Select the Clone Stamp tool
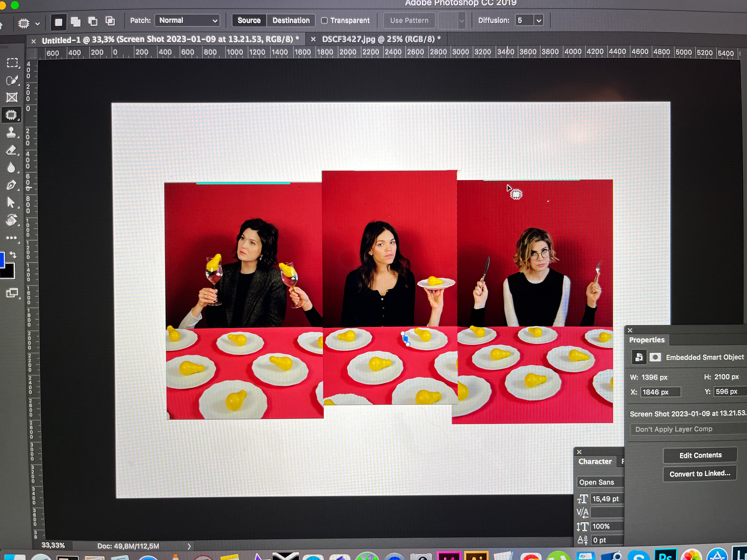 tap(11, 132)
